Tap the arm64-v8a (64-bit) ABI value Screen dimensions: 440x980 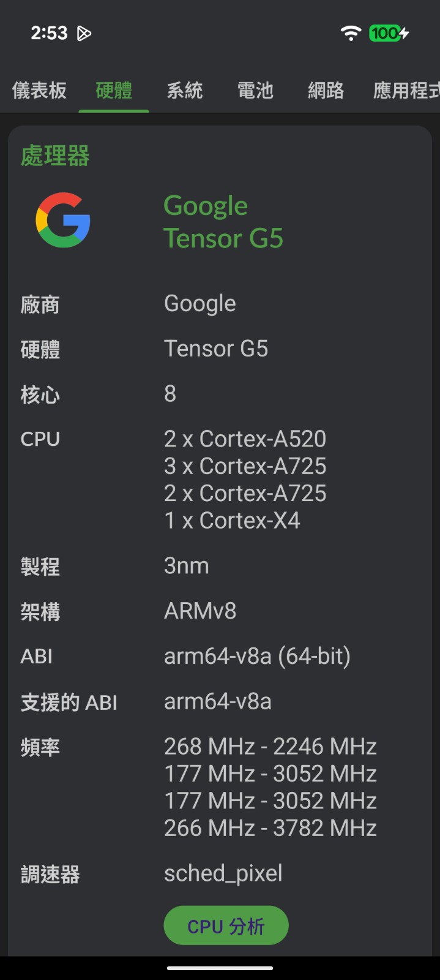[257, 657]
